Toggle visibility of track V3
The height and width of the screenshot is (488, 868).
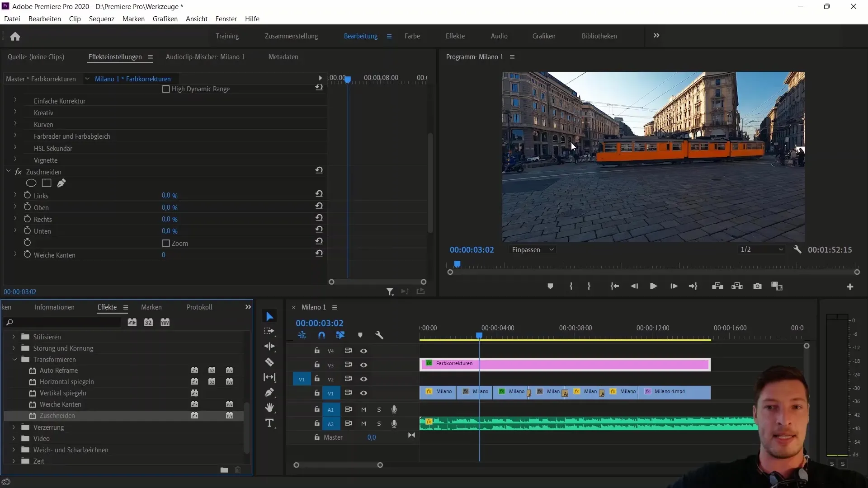pyautogui.click(x=363, y=365)
